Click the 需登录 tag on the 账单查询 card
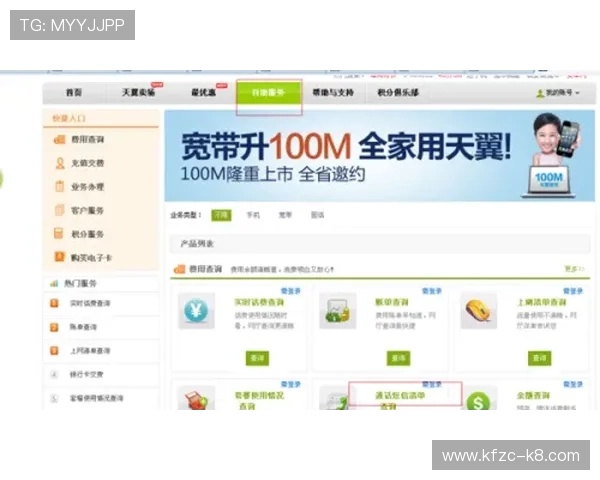The height and width of the screenshot is (480, 600). coord(432,291)
